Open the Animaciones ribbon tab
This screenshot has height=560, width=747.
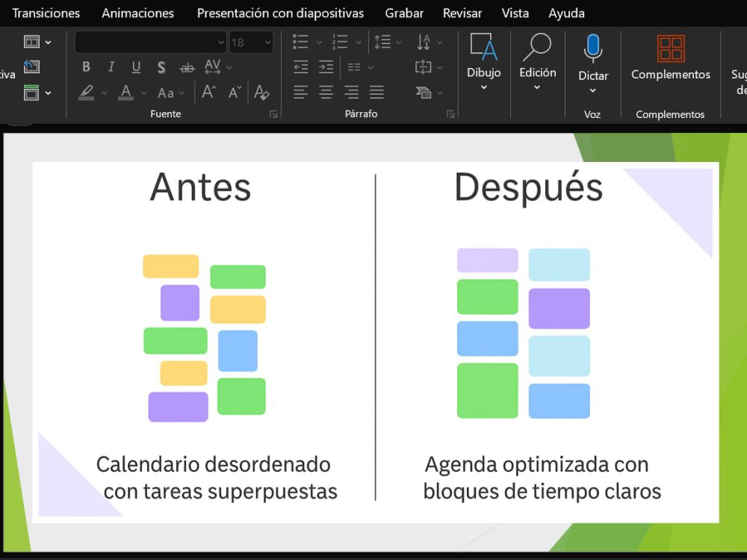[x=137, y=13]
